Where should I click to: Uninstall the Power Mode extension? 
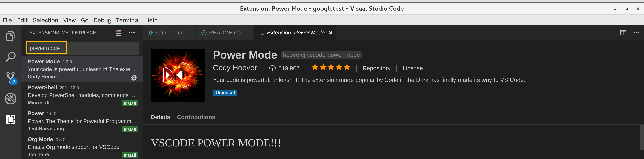[225, 92]
